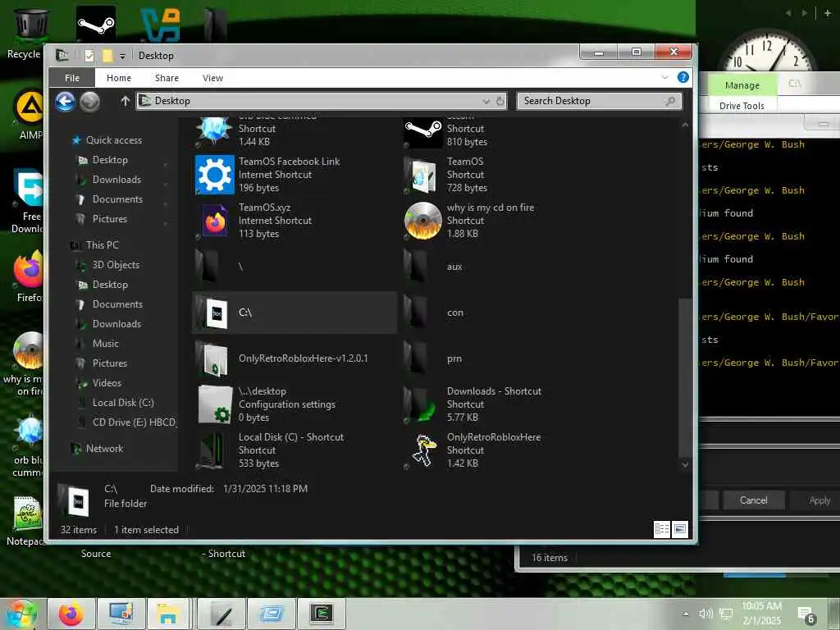
Task: Open the Steam shortcut icon in file list
Action: 422,132
